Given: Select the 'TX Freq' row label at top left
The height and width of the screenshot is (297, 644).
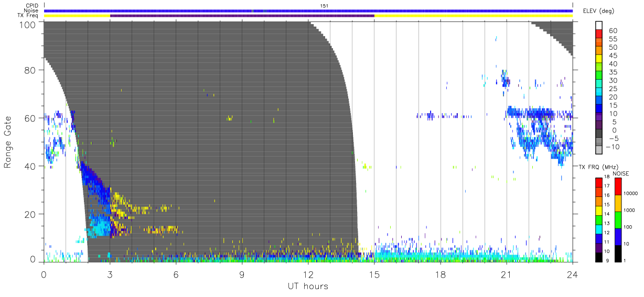Looking at the screenshot, I should [x=28, y=16].
